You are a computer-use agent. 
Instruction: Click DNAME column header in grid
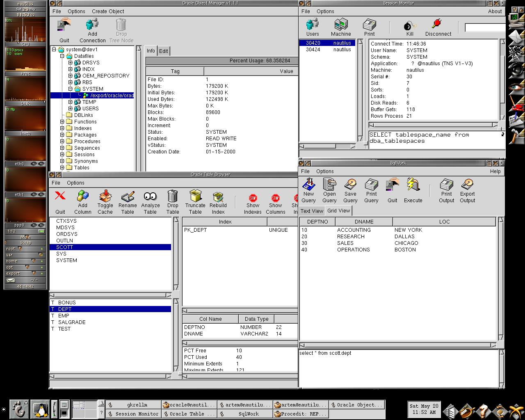tap(364, 222)
